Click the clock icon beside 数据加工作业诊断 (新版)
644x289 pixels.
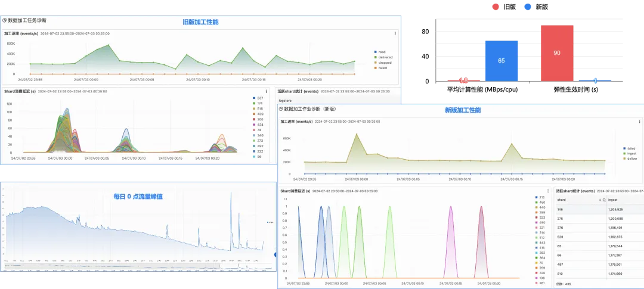tap(280, 110)
